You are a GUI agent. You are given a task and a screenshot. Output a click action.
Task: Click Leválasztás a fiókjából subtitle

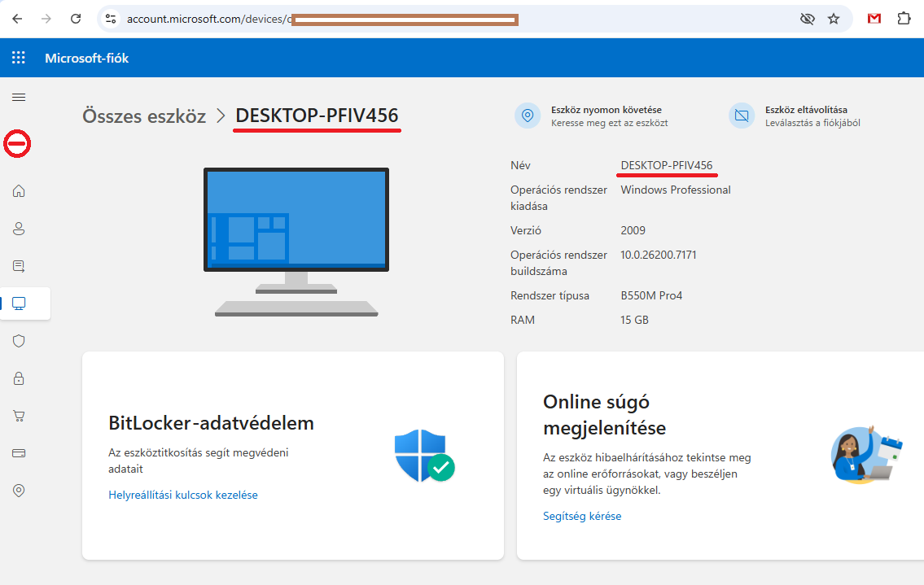[812, 123]
